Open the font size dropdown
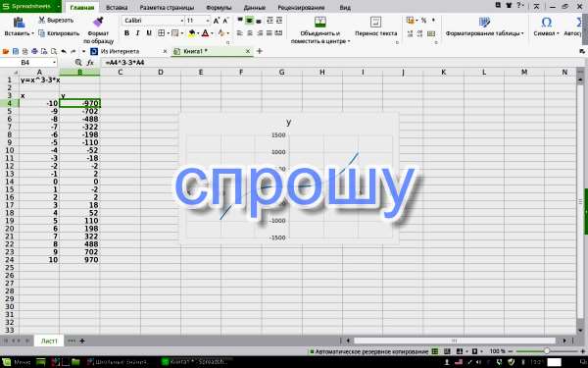Screen dimensions: 588x368 (208, 21)
